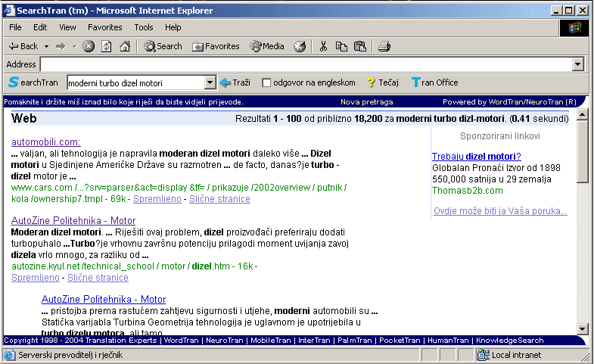Open first AutoZine Politehnika - Motor link
This screenshot has width=594, height=364.
pyautogui.click(x=73, y=220)
